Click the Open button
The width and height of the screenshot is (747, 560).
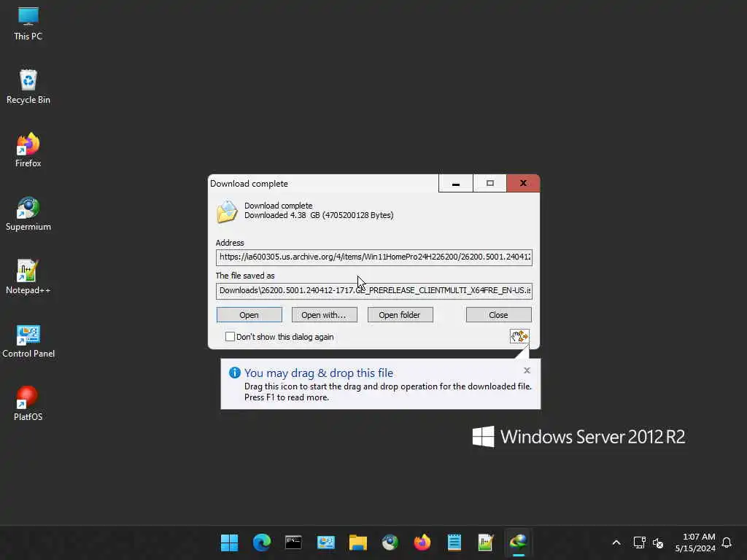pos(249,315)
